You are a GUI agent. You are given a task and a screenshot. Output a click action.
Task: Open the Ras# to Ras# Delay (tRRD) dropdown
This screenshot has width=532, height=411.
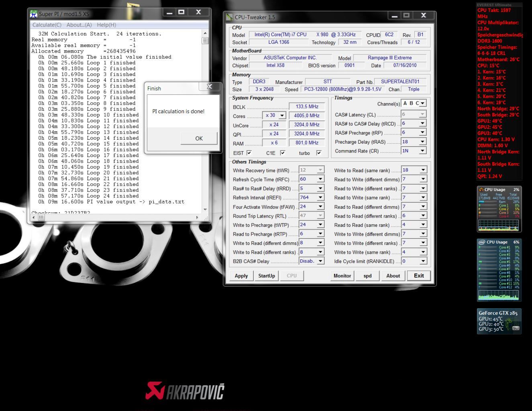point(320,188)
